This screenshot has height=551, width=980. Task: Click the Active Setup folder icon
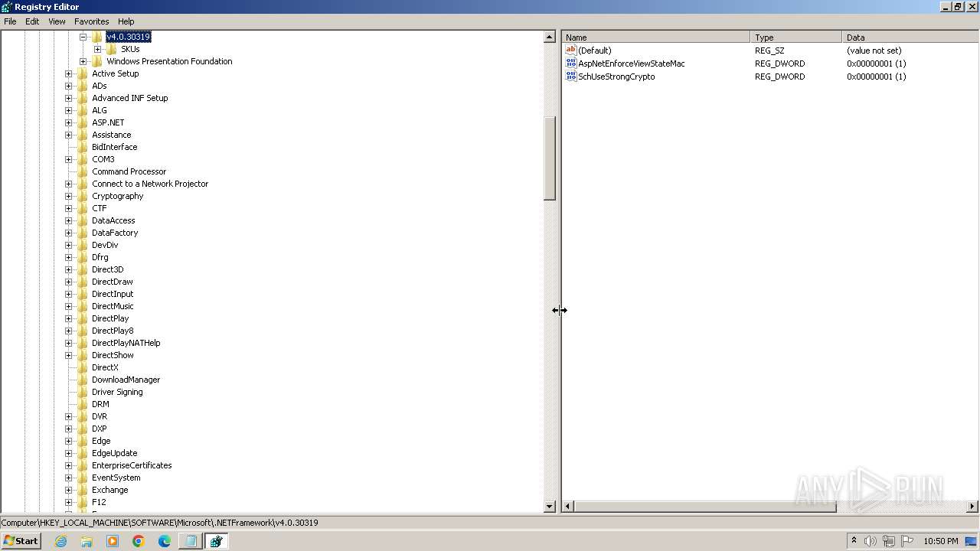point(83,73)
